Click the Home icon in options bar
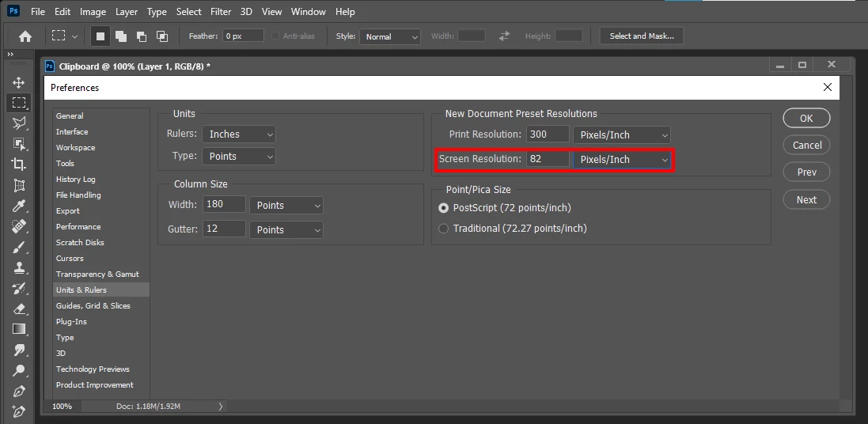This screenshot has height=424, width=868. point(25,36)
